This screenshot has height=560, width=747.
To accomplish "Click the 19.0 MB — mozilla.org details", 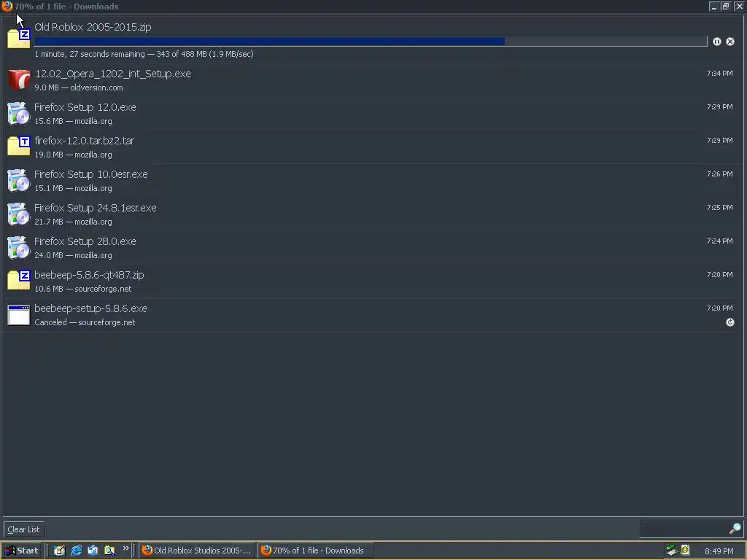I will 74,155.
